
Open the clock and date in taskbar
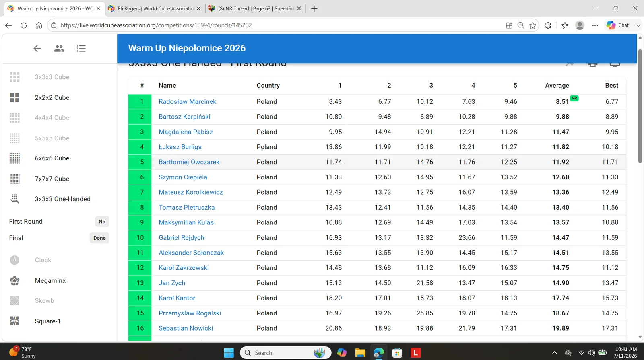click(x=626, y=352)
